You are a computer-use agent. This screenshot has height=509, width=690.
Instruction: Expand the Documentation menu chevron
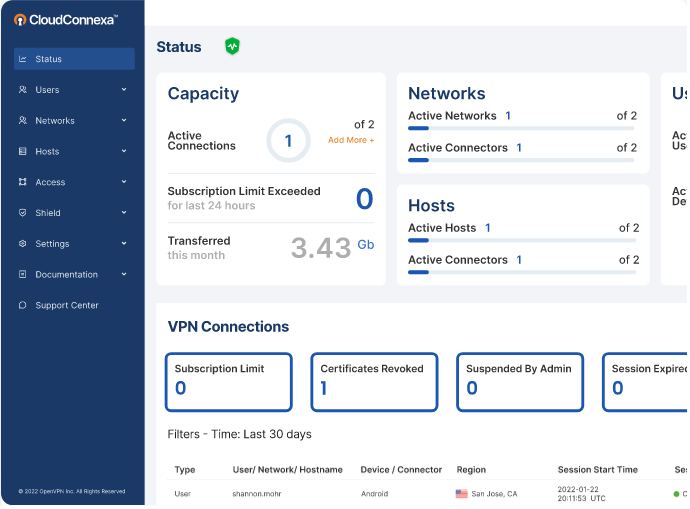point(124,274)
